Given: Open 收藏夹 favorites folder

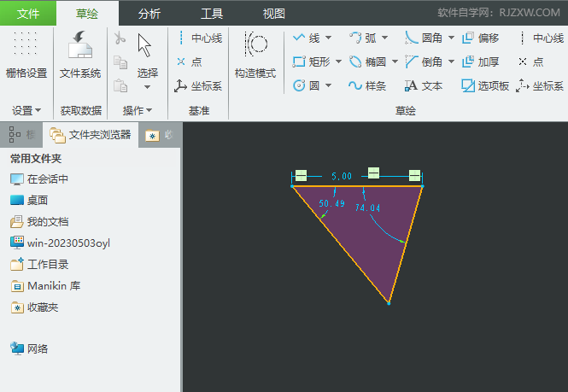Looking at the screenshot, I should point(34,307).
